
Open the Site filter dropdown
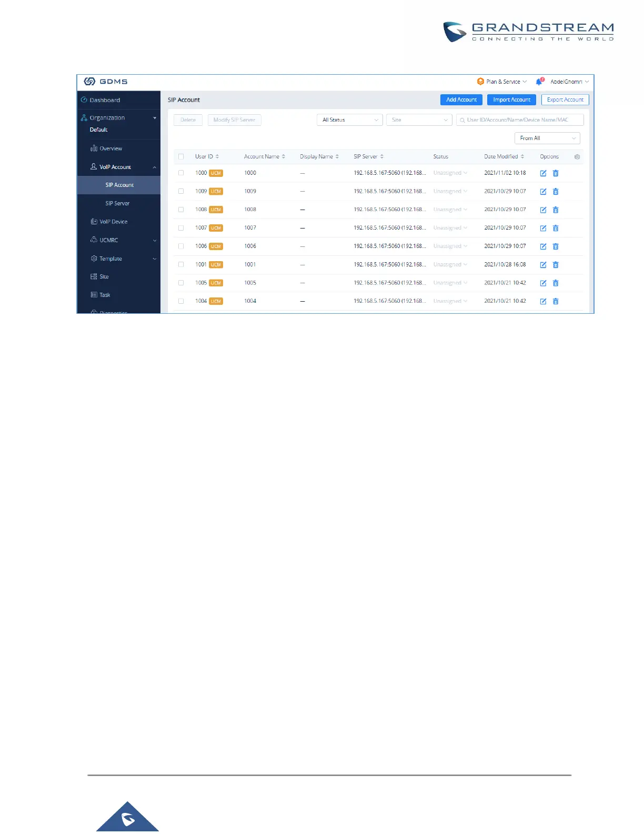pyautogui.click(x=419, y=120)
